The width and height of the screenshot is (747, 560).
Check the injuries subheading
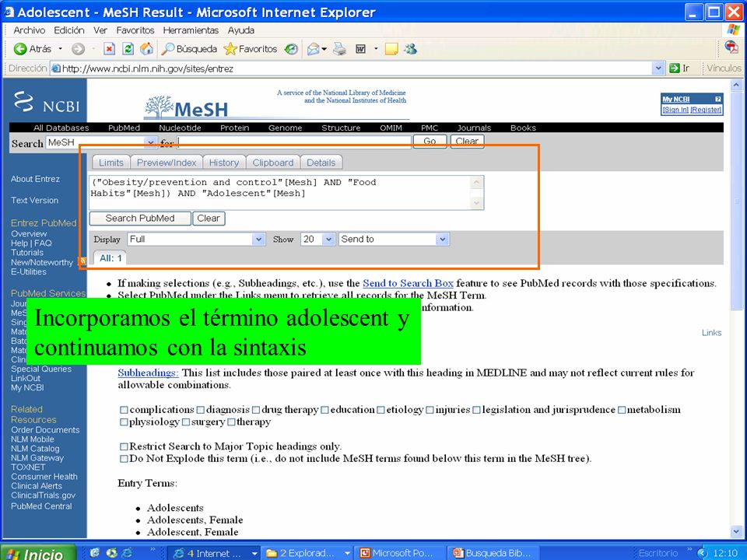(x=430, y=410)
